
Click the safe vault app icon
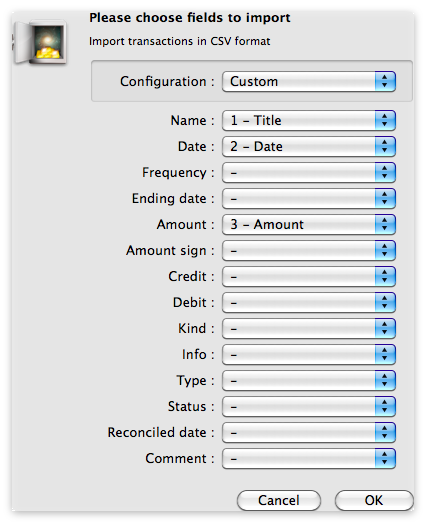(40, 42)
